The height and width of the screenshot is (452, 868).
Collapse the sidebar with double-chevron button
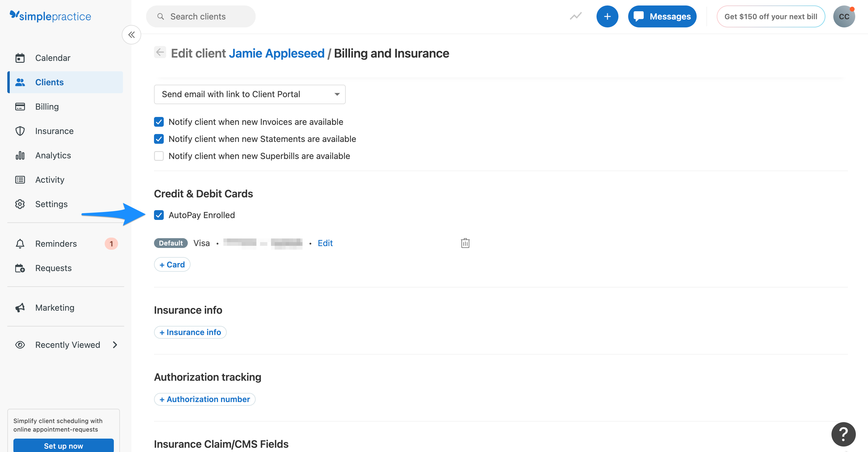[x=131, y=34]
